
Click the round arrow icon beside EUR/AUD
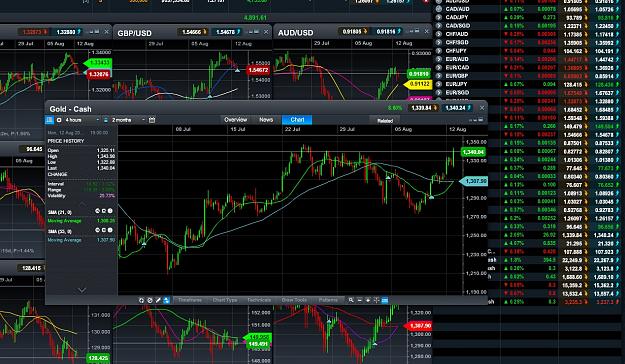point(439,59)
